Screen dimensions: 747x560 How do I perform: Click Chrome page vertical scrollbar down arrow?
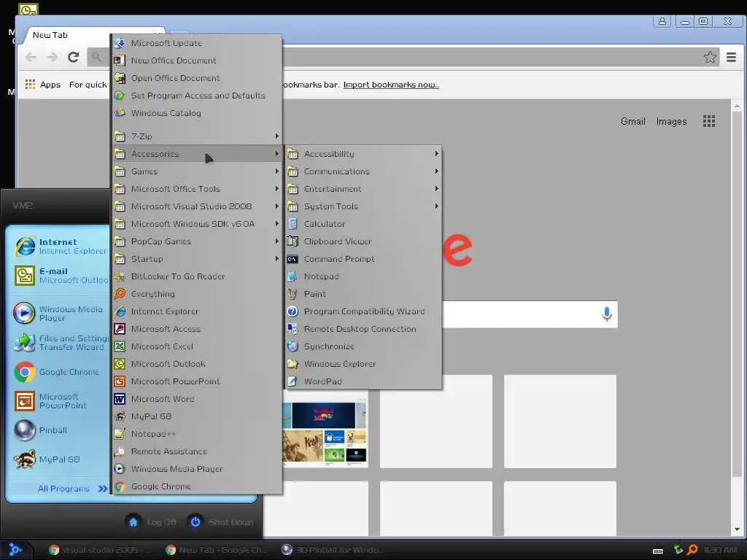(737, 529)
